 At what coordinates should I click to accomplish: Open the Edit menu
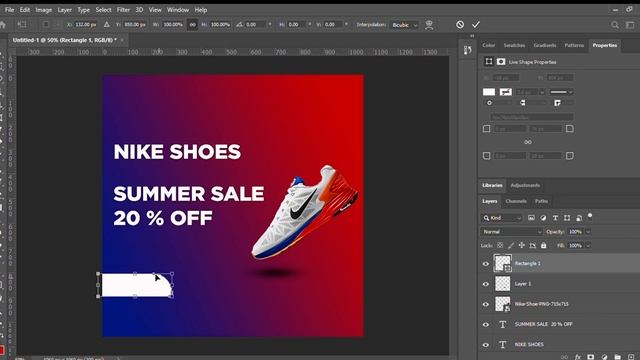(25, 10)
